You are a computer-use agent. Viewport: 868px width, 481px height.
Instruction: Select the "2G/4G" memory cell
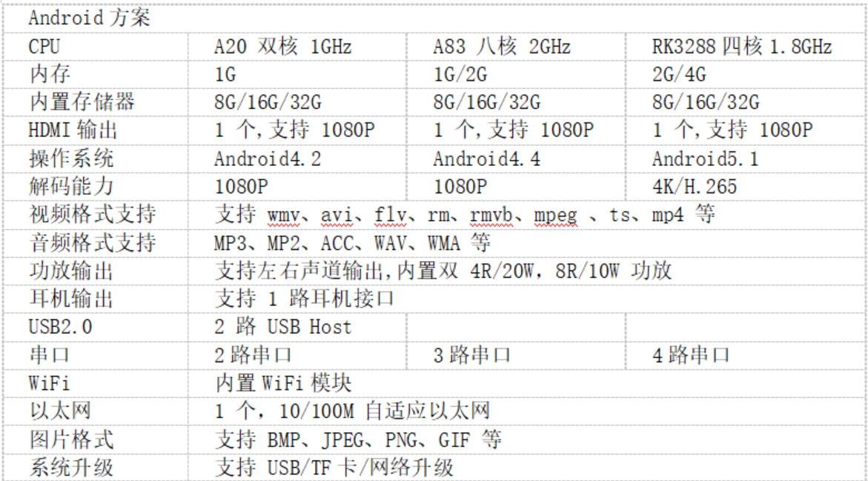click(679, 75)
